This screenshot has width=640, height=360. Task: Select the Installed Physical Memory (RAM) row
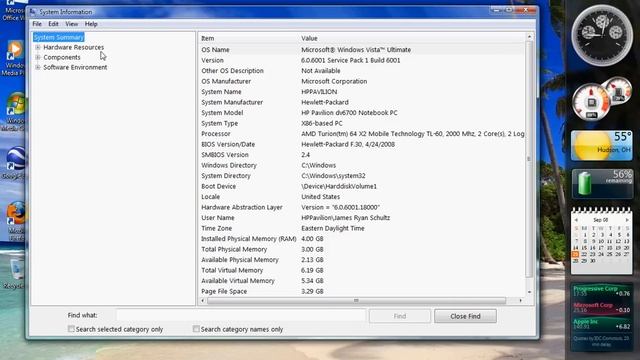pos(362,239)
